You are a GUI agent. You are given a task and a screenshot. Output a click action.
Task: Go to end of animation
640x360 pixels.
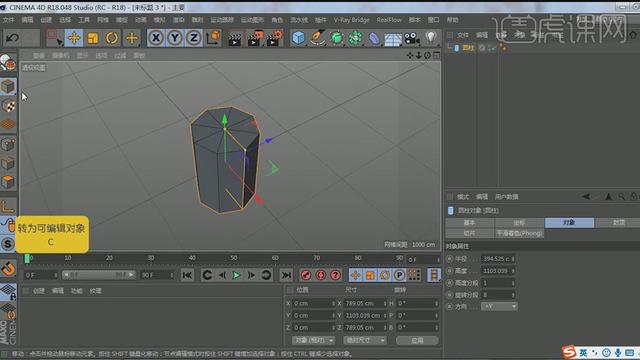(x=286, y=275)
